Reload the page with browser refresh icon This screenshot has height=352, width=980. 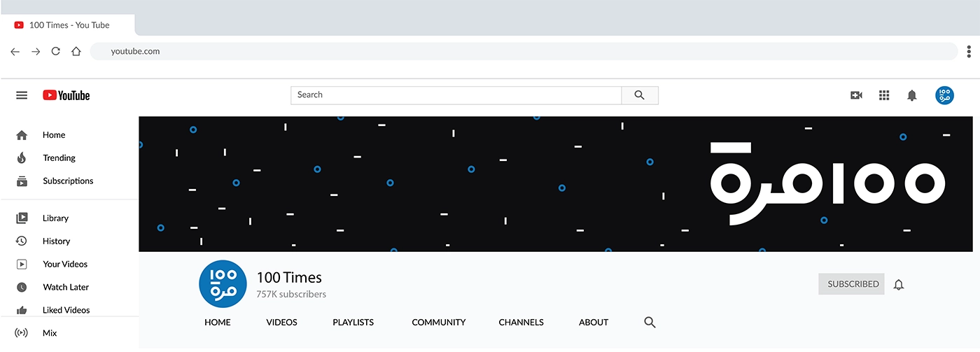click(56, 51)
